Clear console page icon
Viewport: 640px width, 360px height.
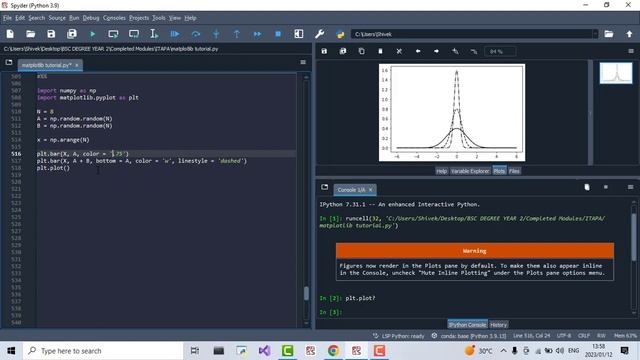(x=587, y=187)
